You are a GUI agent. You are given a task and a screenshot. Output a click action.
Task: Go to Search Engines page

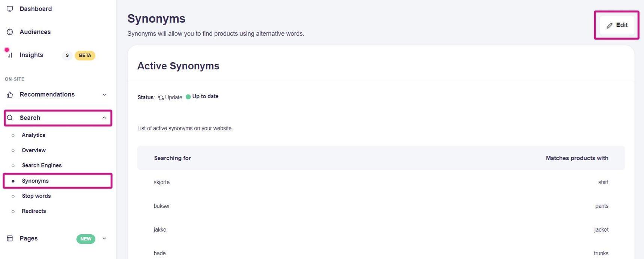pyautogui.click(x=42, y=165)
